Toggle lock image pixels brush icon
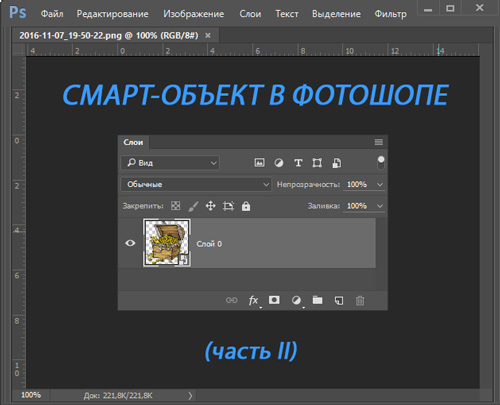Image resolution: width=500 pixels, height=405 pixels. (x=193, y=206)
